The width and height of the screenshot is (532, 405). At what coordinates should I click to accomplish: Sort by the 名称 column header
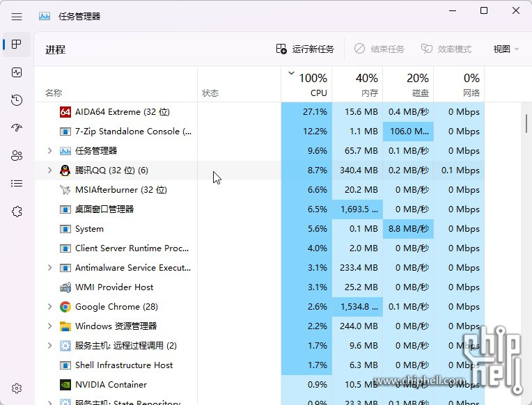[x=116, y=84]
